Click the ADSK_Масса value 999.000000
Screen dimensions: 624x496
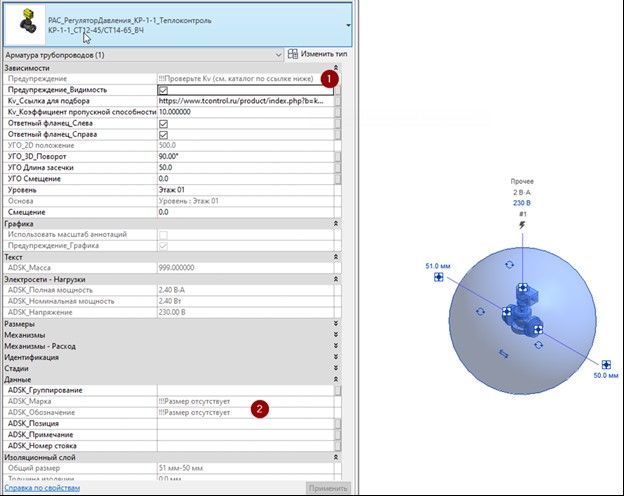pyautogui.click(x=176, y=268)
